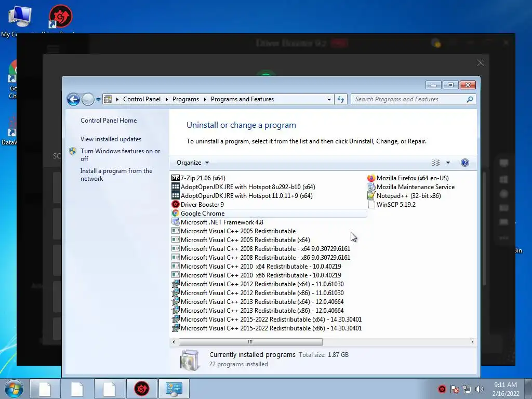
Task: Open Install a program from the network
Action: coord(116,175)
